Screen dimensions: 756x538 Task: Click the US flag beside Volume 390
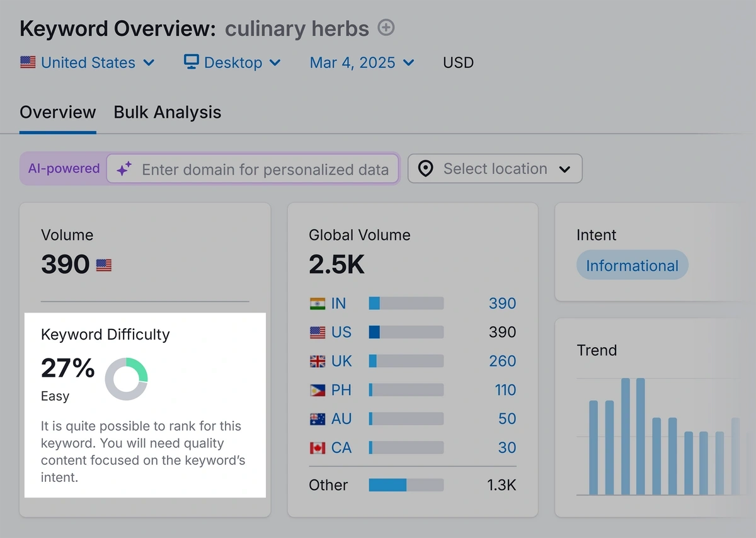104,266
